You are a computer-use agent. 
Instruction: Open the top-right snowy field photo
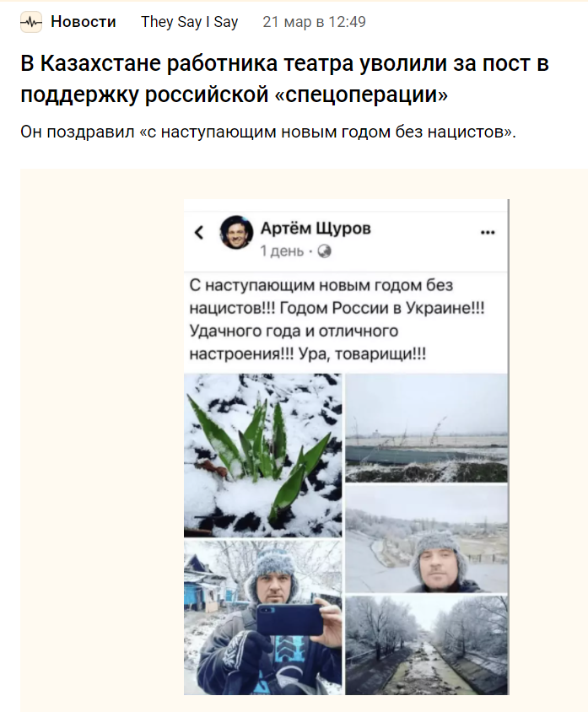click(x=426, y=427)
